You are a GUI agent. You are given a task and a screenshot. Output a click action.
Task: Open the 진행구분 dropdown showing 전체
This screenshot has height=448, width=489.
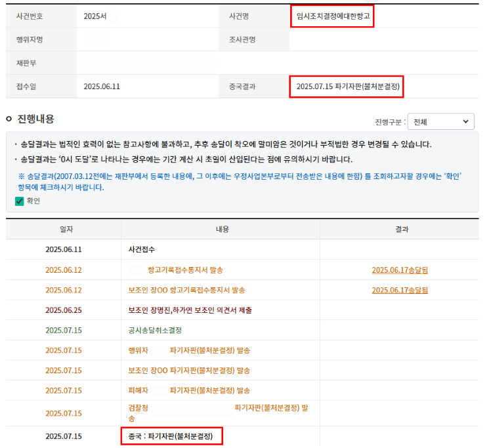[x=440, y=122]
